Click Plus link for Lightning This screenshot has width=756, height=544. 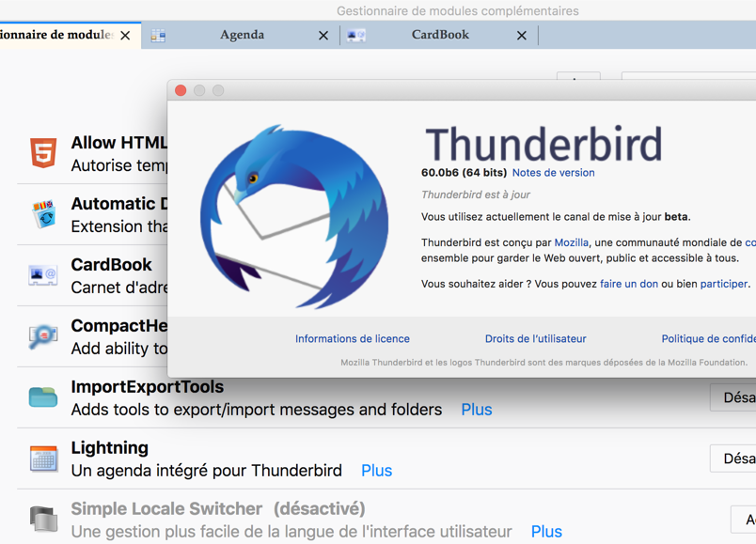coord(376,471)
